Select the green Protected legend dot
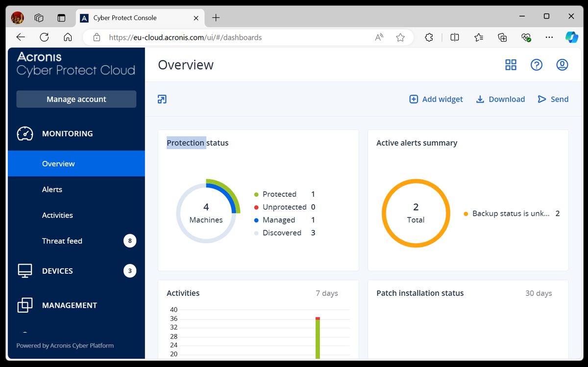Image resolution: width=588 pixels, height=367 pixels. (x=255, y=194)
